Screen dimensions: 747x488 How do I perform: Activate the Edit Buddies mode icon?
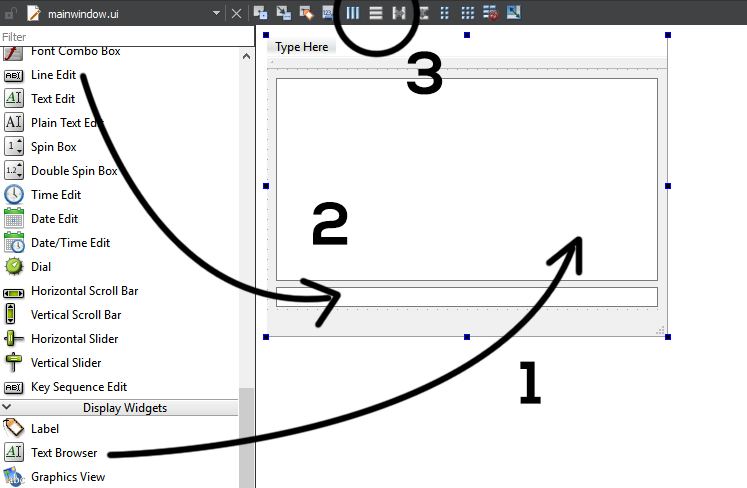(306, 13)
